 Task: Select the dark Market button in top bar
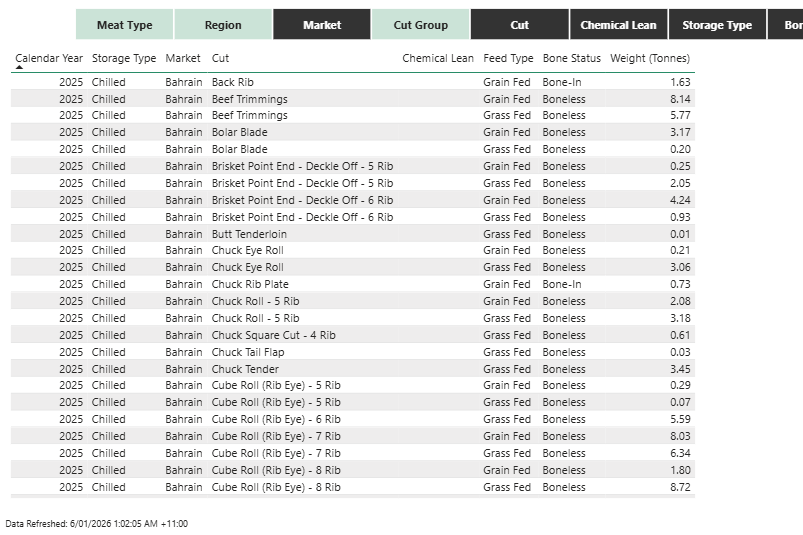pyautogui.click(x=321, y=25)
